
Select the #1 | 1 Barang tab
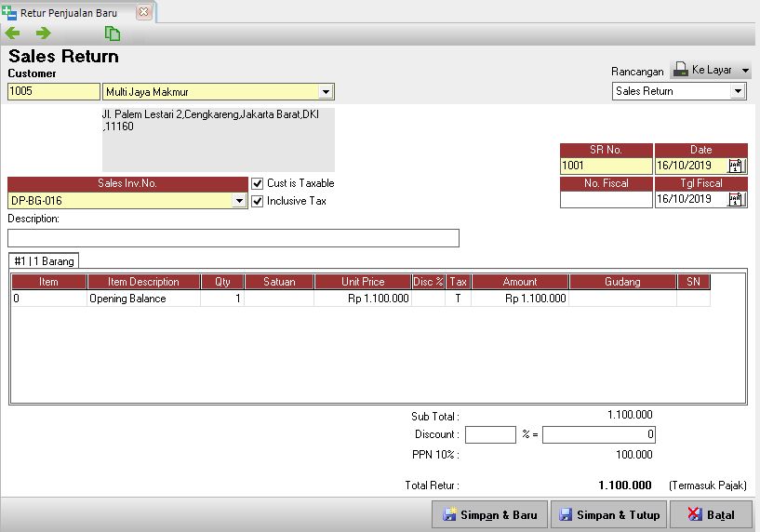tap(44, 260)
